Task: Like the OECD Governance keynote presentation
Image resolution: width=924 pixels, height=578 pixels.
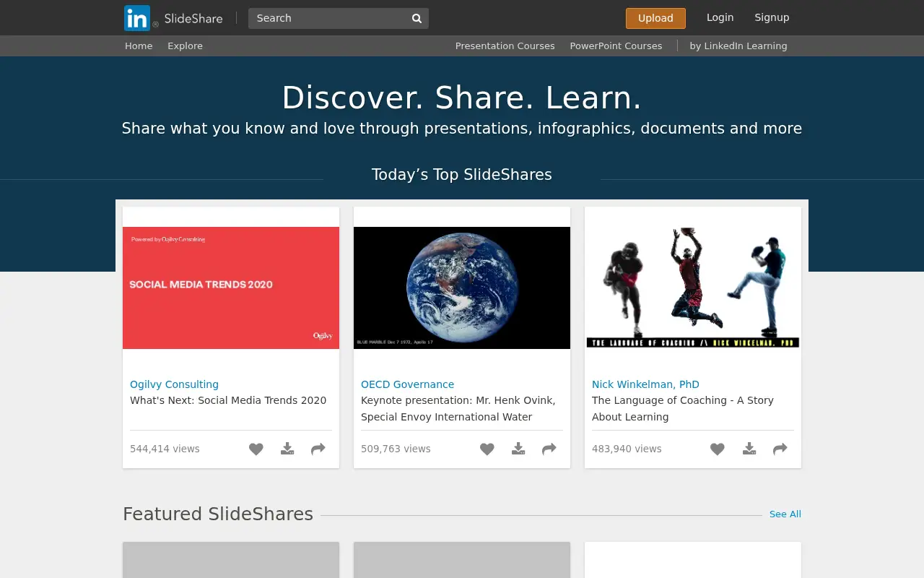Action: coord(487,449)
